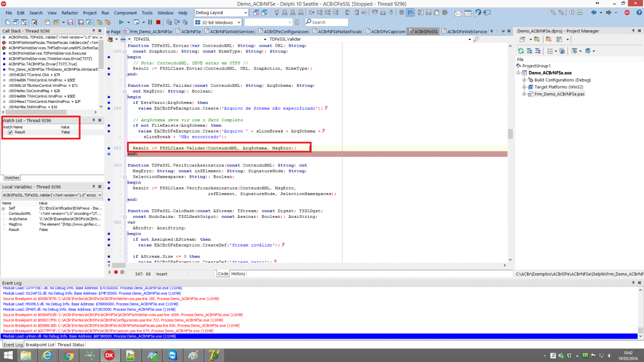The image size is (644, 362).
Task: Click the blue Back navigation arrow
Action: (593, 13)
